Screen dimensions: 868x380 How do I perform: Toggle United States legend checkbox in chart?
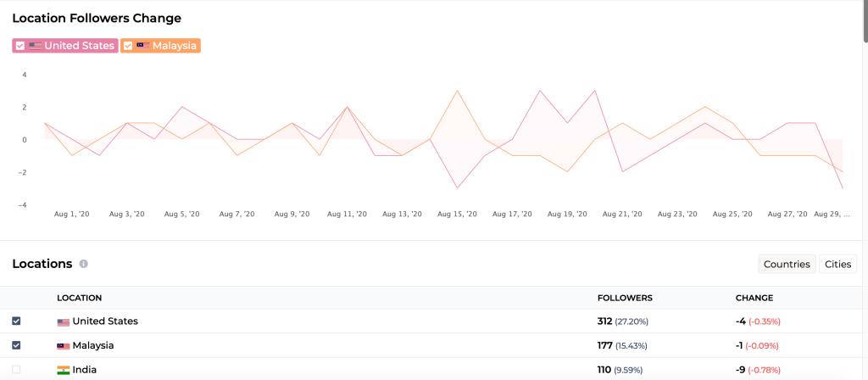20,46
